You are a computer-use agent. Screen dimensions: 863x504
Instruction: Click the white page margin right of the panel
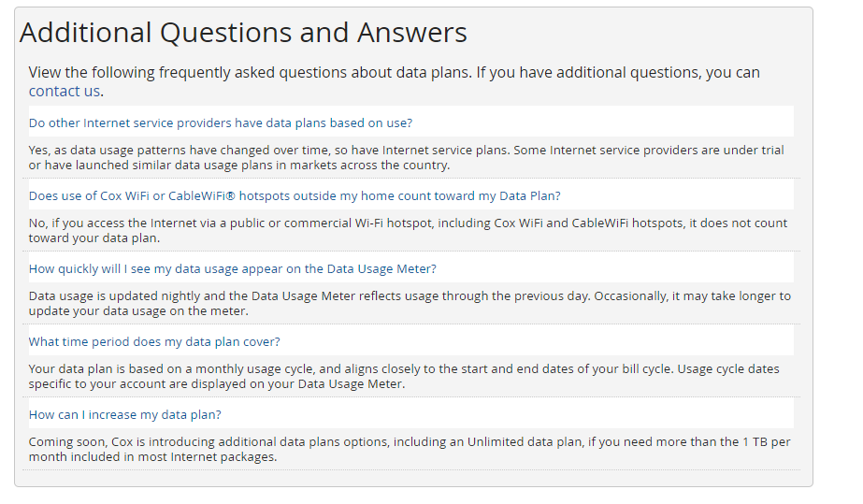click(x=838, y=252)
